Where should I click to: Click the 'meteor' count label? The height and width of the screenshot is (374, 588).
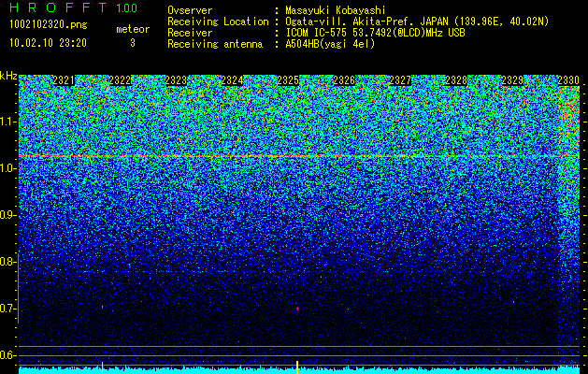pos(133,29)
